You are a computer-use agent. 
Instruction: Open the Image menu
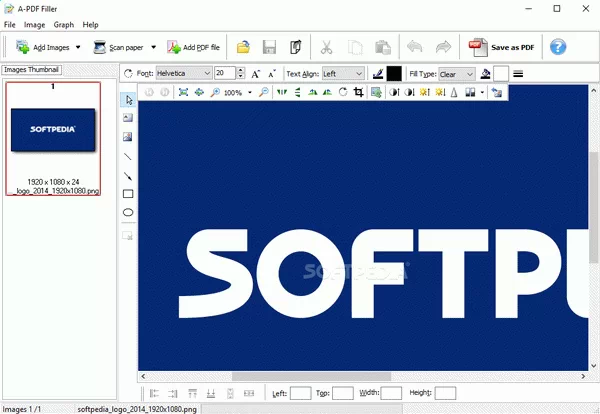click(x=34, y=24)
